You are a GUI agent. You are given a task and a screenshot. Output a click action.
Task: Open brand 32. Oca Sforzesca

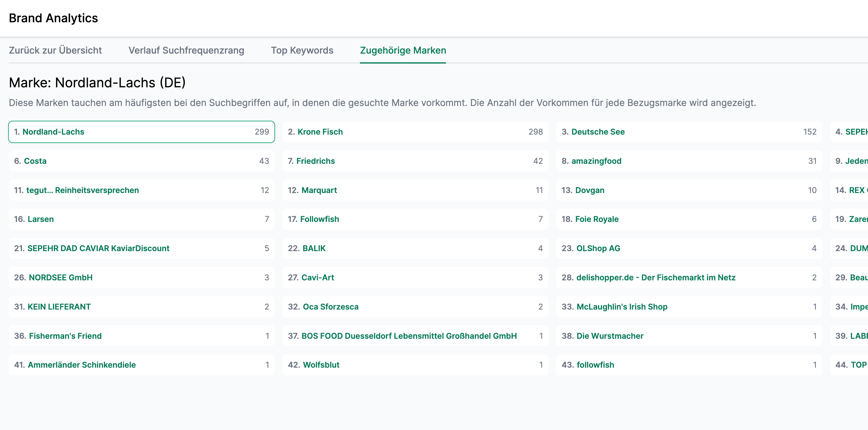pos(415,307)
